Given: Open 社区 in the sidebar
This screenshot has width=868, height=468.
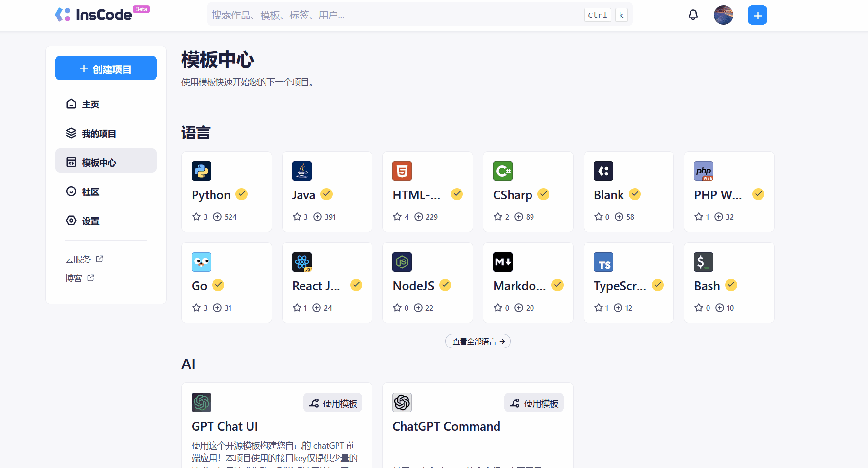Looking at the screenshot, I should pyautogui.click(x=106, y=191).
